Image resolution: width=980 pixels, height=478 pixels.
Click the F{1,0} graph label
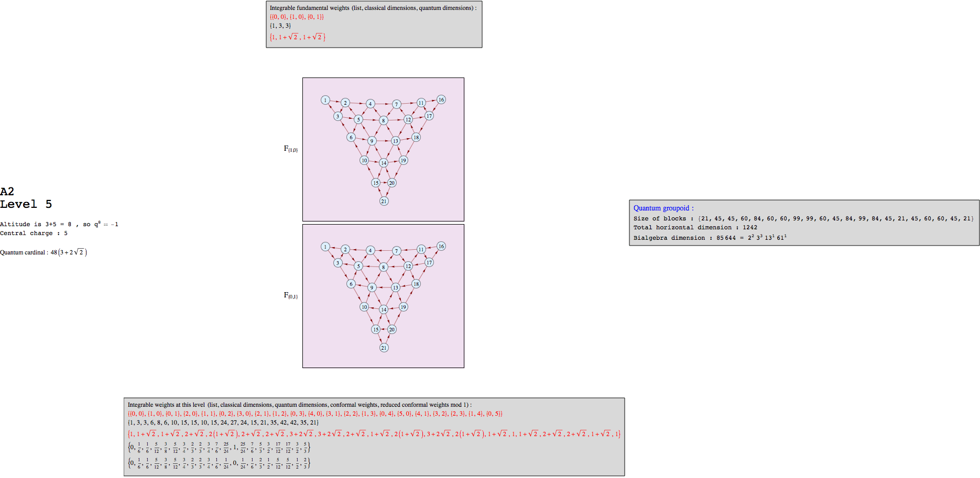click(x=291, y=149)
